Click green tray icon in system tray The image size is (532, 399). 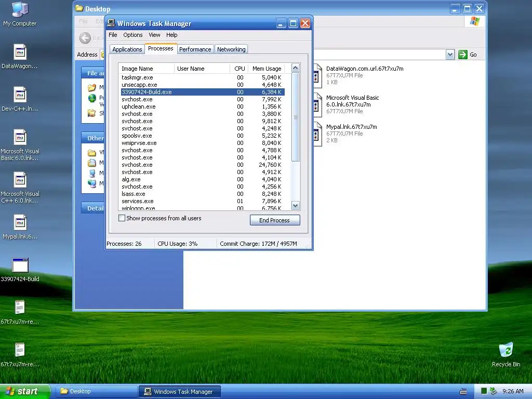click(484, 391)
